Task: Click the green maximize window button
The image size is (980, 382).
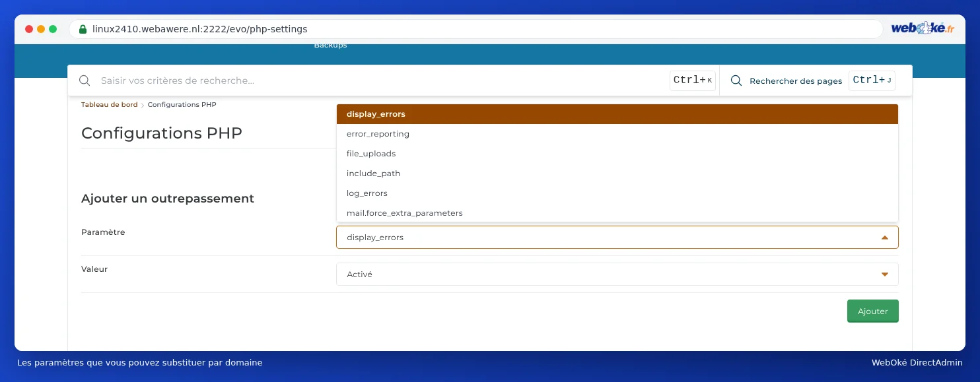Action: pos(53,29)
